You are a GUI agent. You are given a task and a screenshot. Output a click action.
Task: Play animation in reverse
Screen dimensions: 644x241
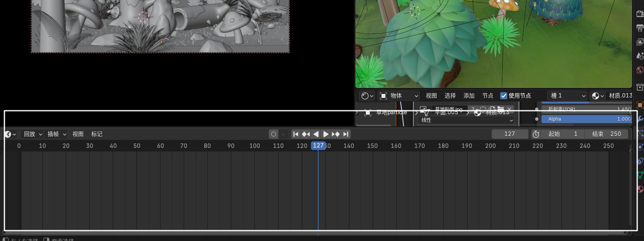[x=316, y=134]
